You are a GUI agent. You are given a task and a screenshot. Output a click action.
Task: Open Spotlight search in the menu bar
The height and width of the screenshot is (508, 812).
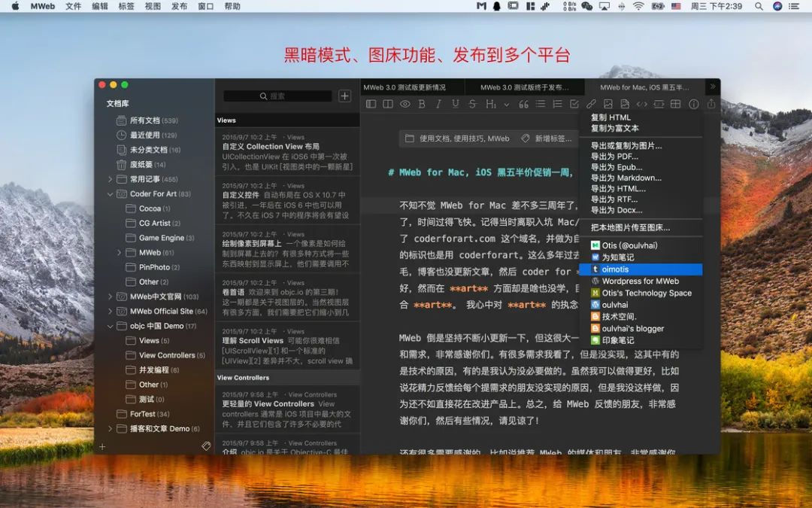coord(759,6)
